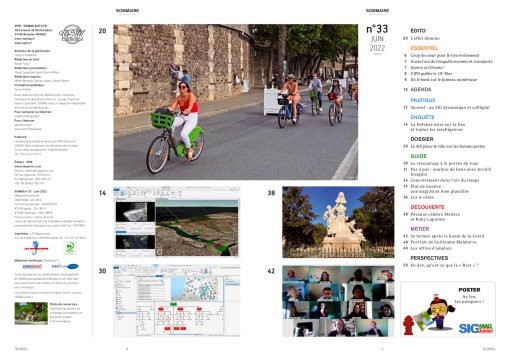Select the blue PRATIQUE section heading

[423, 100]
